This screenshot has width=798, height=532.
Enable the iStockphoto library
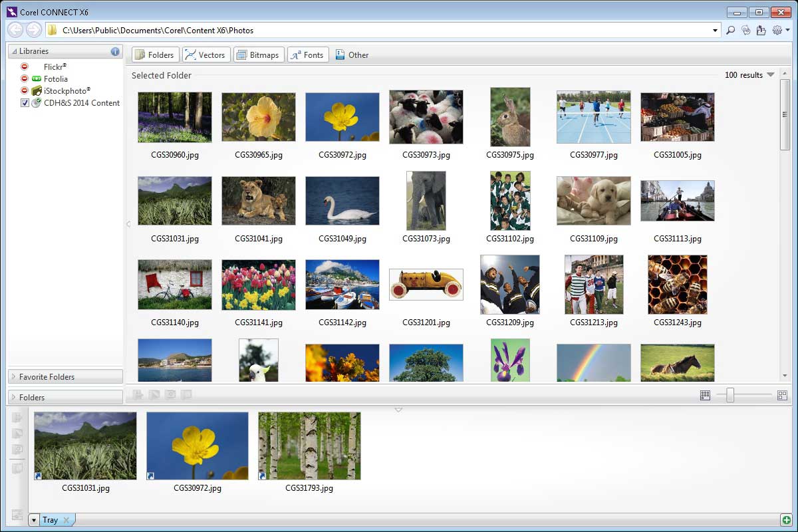[x=24, y=90]
